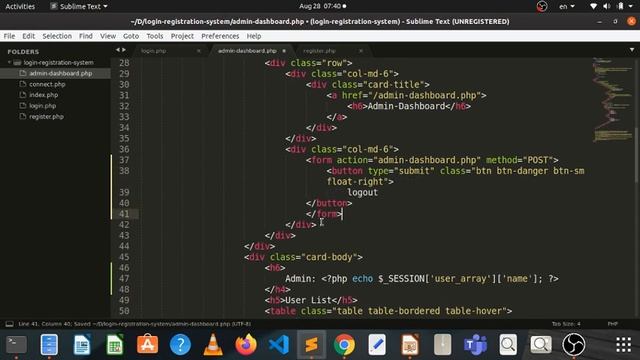Collapse the login-registration-system folder

point(9,62)
